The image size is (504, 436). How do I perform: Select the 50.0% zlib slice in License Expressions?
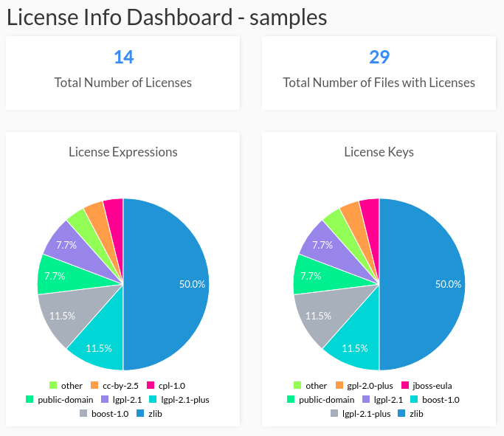point(168,284)
